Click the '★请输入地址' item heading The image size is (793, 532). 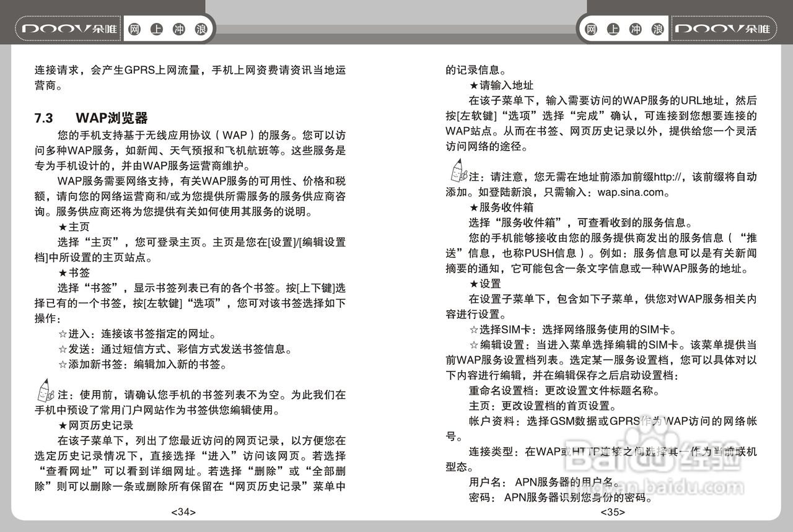(501, 85)
